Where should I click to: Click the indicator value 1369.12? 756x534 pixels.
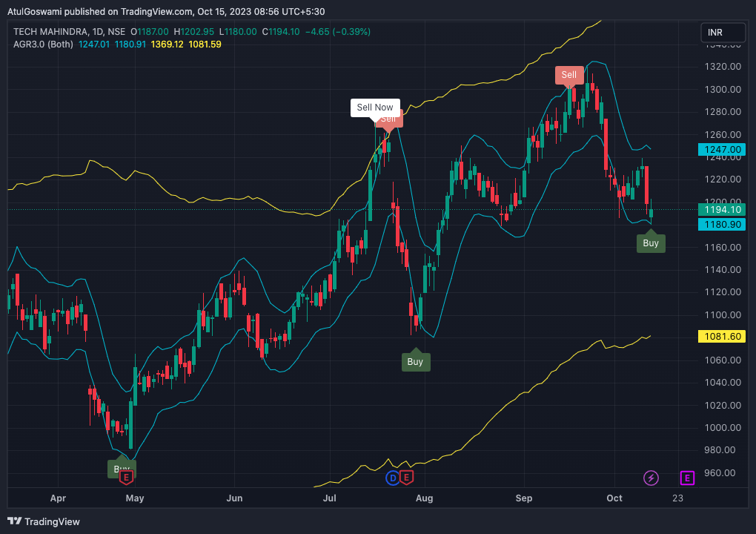tap(168, 44)
